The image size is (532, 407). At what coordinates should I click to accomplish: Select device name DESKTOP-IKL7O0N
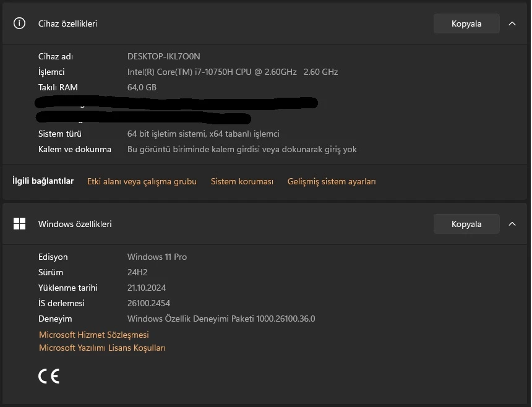click(163, 56)
